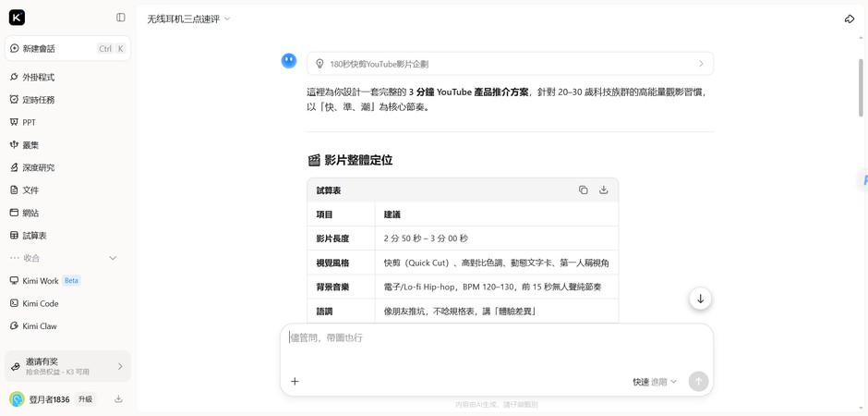Click the 登月者1836 user avatar
This screenshot has height=416, width=868.
18,398
